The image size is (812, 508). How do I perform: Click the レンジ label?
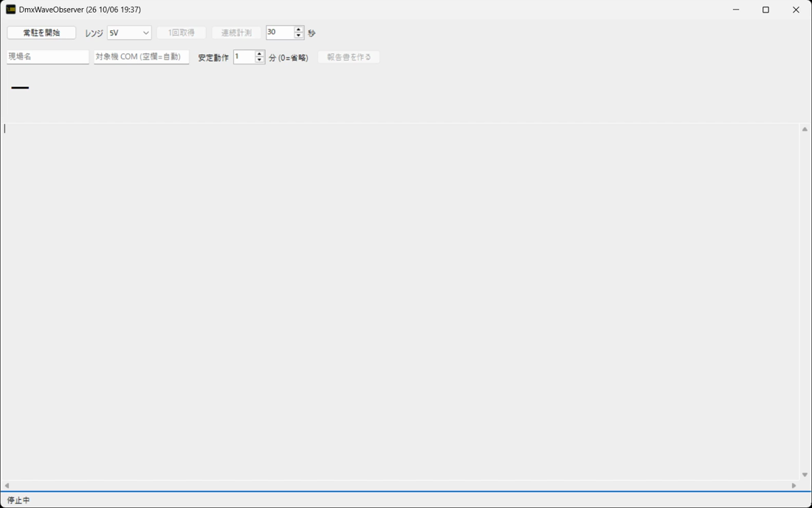(94, 33)
